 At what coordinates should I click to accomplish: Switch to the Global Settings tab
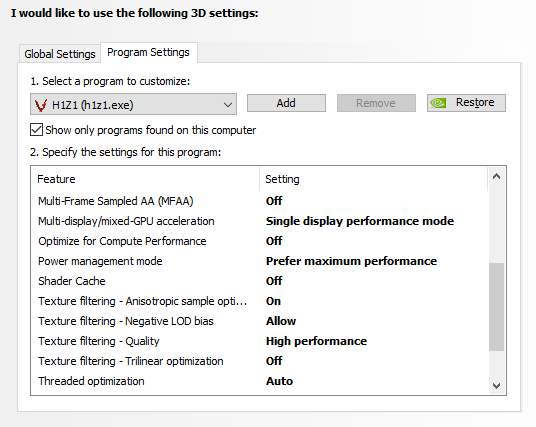59,54
